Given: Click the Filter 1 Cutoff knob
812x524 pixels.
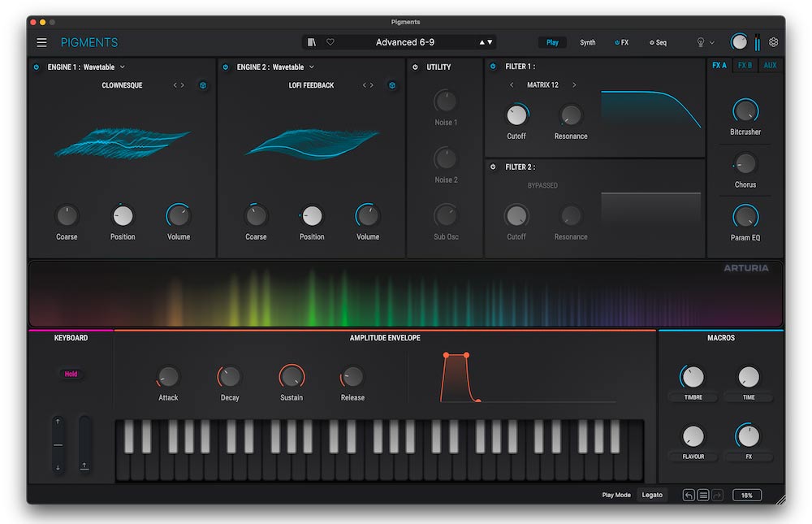Looking at the screenshot, I should [516, 115].
